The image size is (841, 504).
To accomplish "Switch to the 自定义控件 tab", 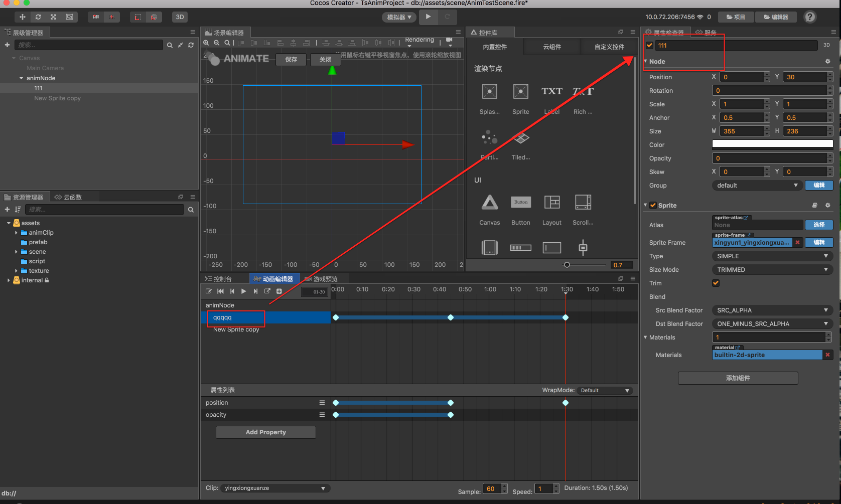I will [x=609, y=47].
